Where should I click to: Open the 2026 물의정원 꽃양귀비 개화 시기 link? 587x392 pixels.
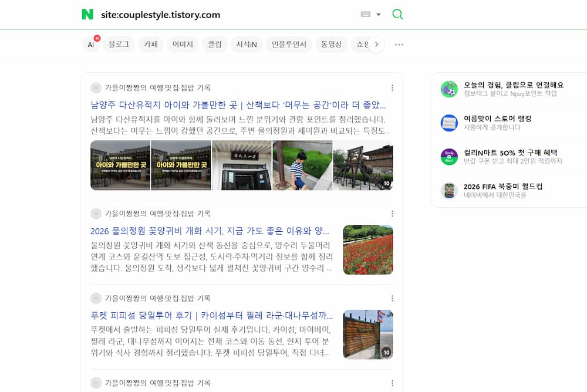(x=210, y=231)
